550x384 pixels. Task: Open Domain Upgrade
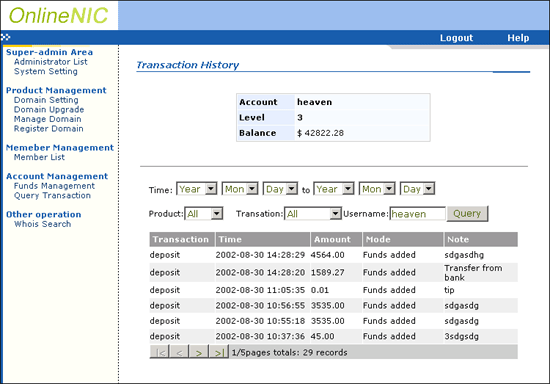[x=49, y=109]
